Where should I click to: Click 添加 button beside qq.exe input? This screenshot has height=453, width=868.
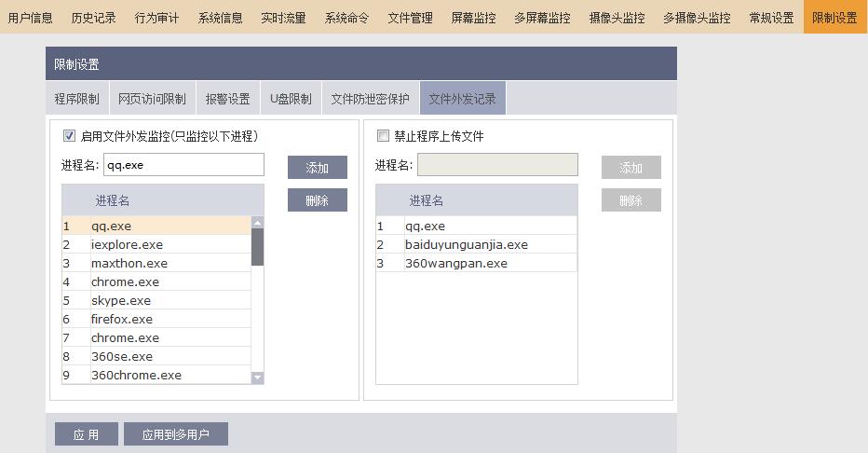(x=317, y=168)
